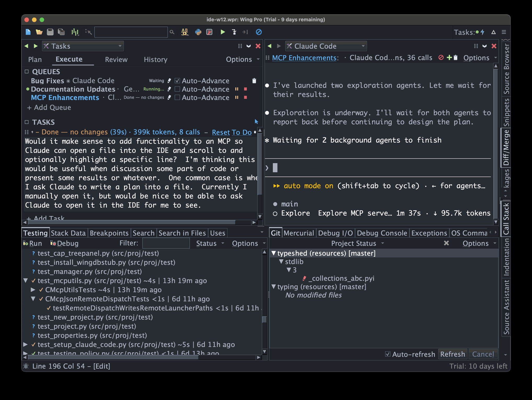Open the Tasks panel selector dropdown
Viewport: 532px width, 400px height.
(83, 46)
